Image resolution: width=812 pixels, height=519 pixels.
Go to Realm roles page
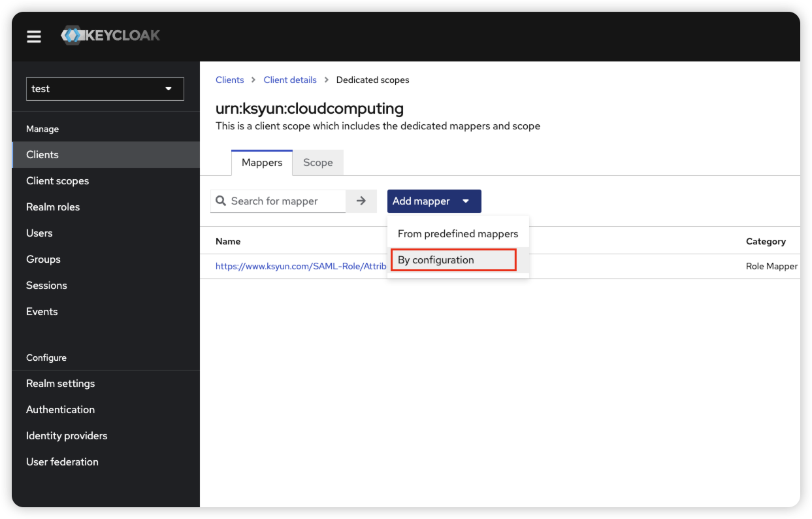[53, 207]
